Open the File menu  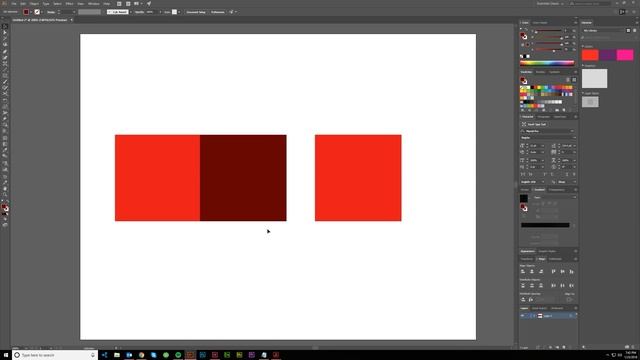coord(14,4)
